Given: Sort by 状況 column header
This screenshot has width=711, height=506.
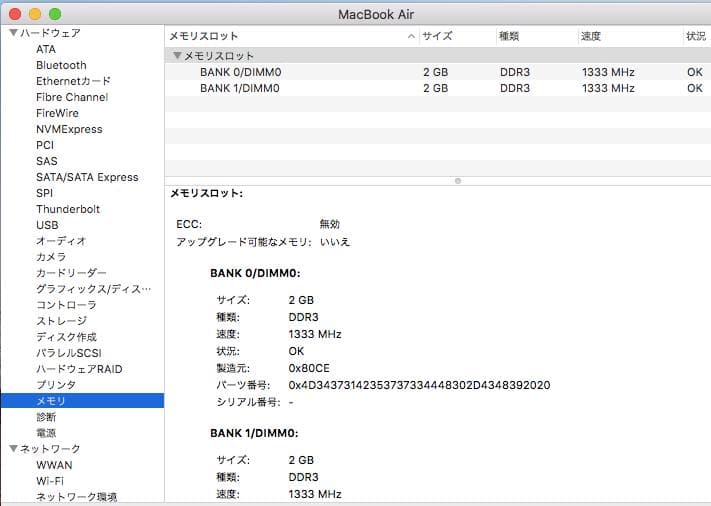Looking at the screenshot, I should [696, 36].
